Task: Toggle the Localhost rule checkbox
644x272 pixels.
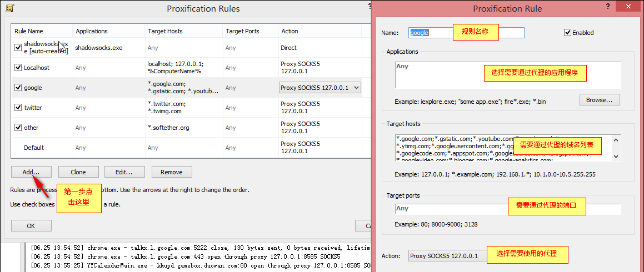Action: point(18,68)
